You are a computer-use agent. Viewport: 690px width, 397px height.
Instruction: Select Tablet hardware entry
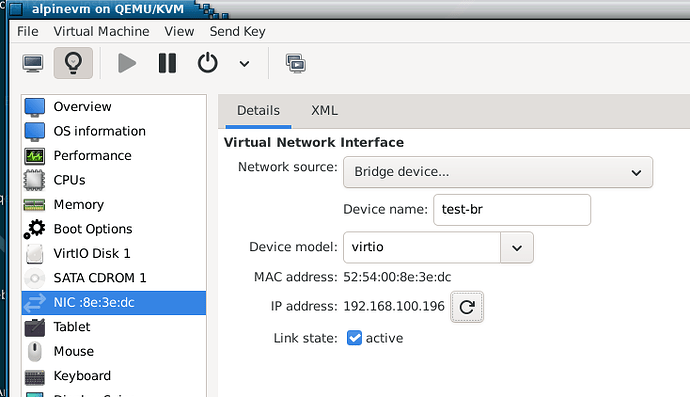pos(114,327)
